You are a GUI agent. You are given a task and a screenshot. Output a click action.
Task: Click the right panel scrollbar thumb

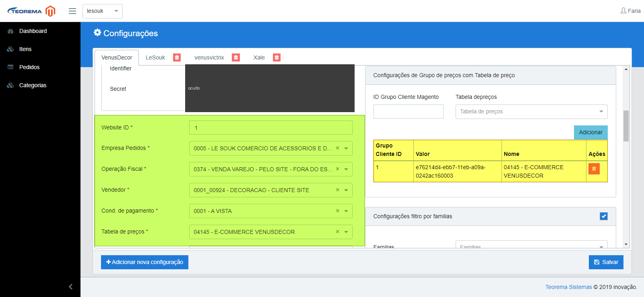click(626, 126)
